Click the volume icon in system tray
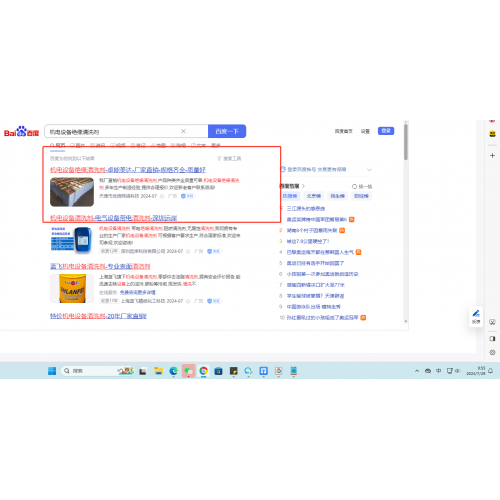 [457, 371]
